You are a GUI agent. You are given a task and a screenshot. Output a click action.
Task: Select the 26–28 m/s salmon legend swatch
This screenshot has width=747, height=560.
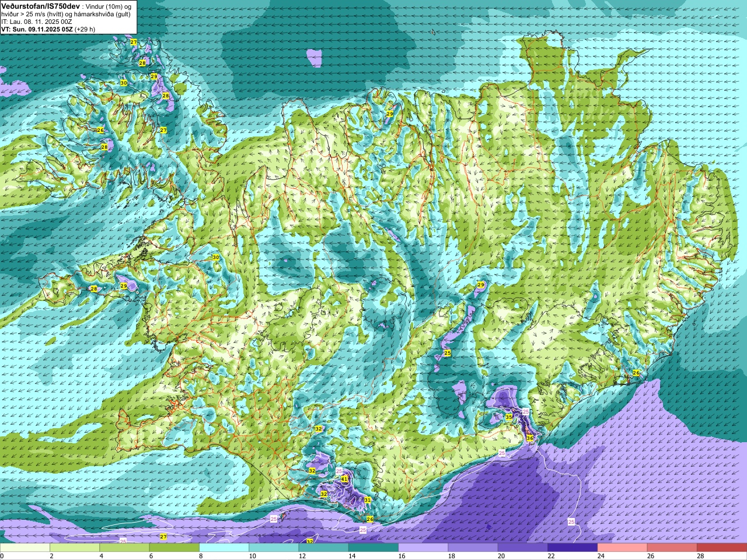[672, 548]
